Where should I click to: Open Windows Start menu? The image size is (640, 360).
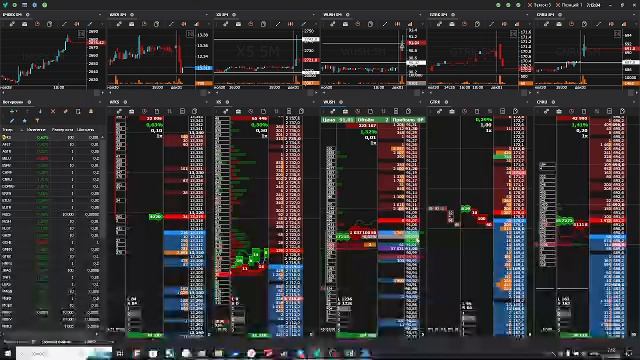coord(7,353)
